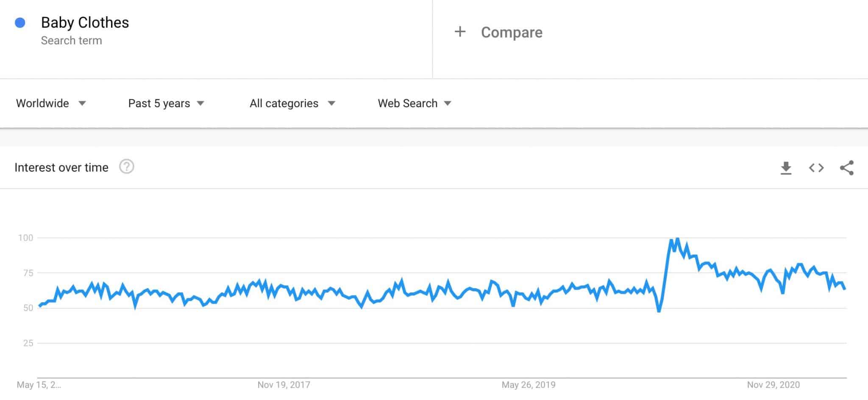Click the 100 peak point on the trend line
The height and width of the screenshot is (400, 868).
click(677, 239)
